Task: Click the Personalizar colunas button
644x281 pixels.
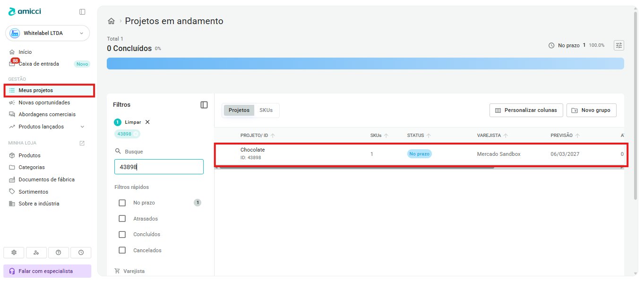Action: coord(526,110)
